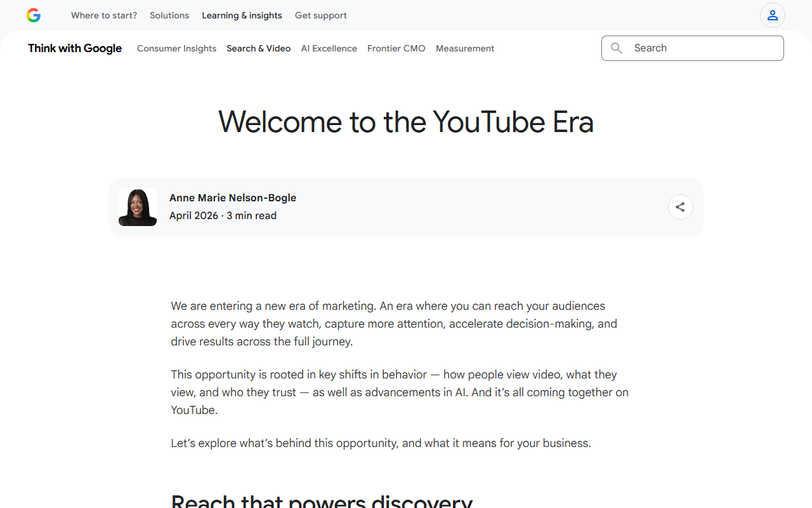Open the user account icon
This screenshot has width=812, height=508.
(x=773, y=15)
